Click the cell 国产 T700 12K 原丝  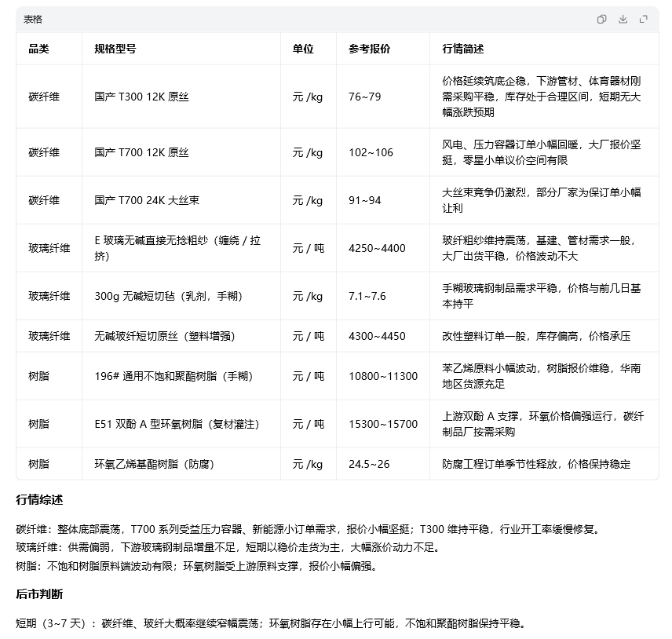click(x=141, y=152)
